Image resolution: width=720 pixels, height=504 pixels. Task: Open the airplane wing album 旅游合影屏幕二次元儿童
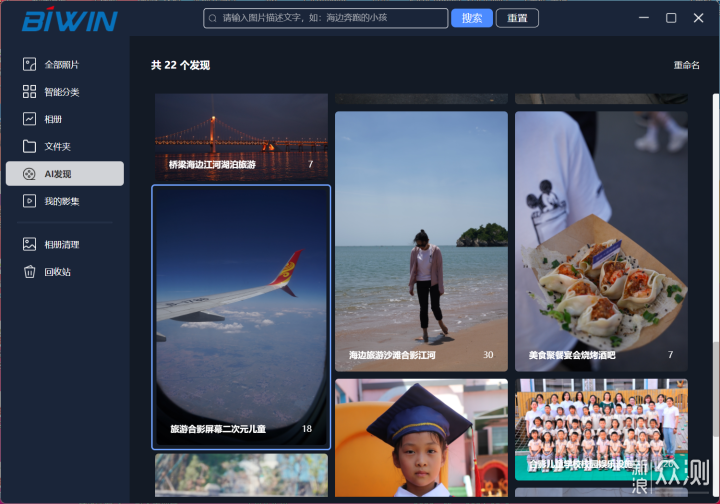(x=241, y=317)
